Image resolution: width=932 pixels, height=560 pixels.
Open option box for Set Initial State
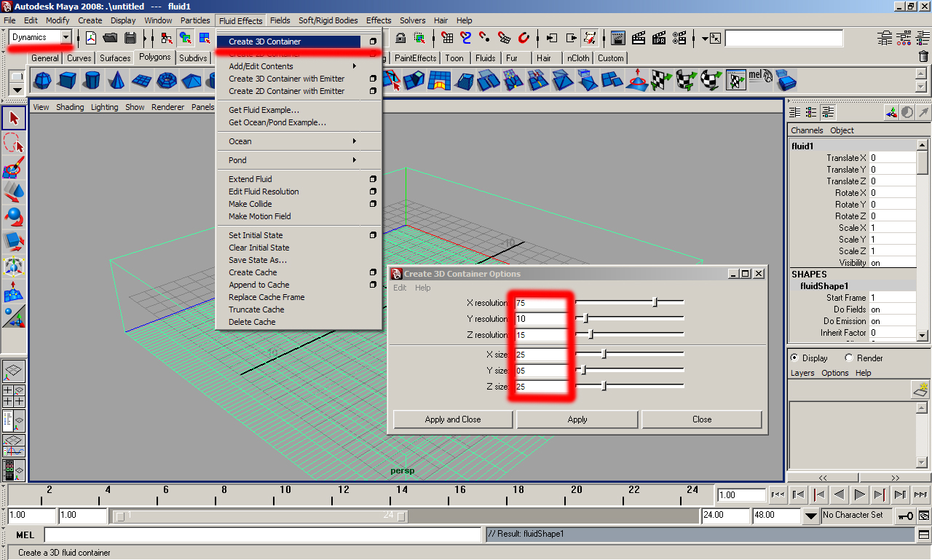[373, 235]
